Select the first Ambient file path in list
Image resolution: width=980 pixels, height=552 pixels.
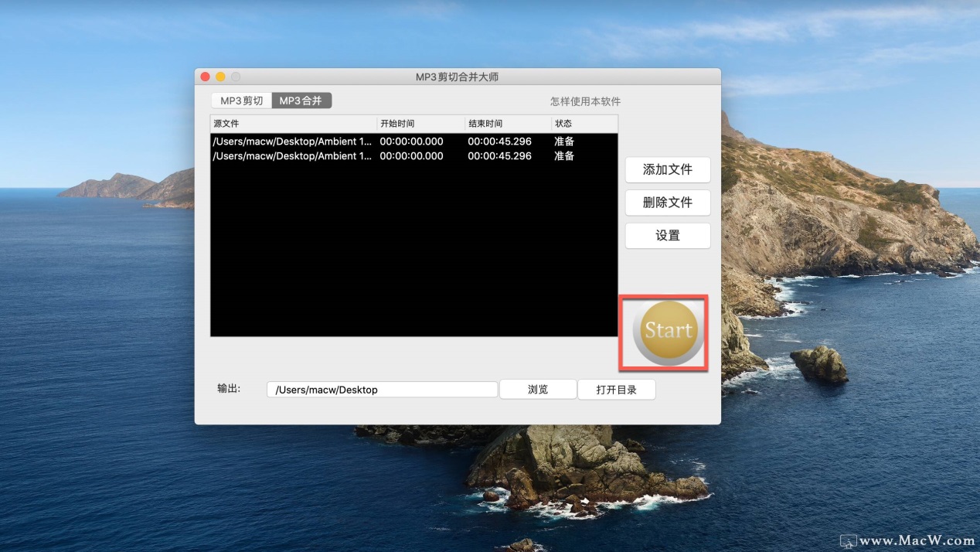pos(291,141)
